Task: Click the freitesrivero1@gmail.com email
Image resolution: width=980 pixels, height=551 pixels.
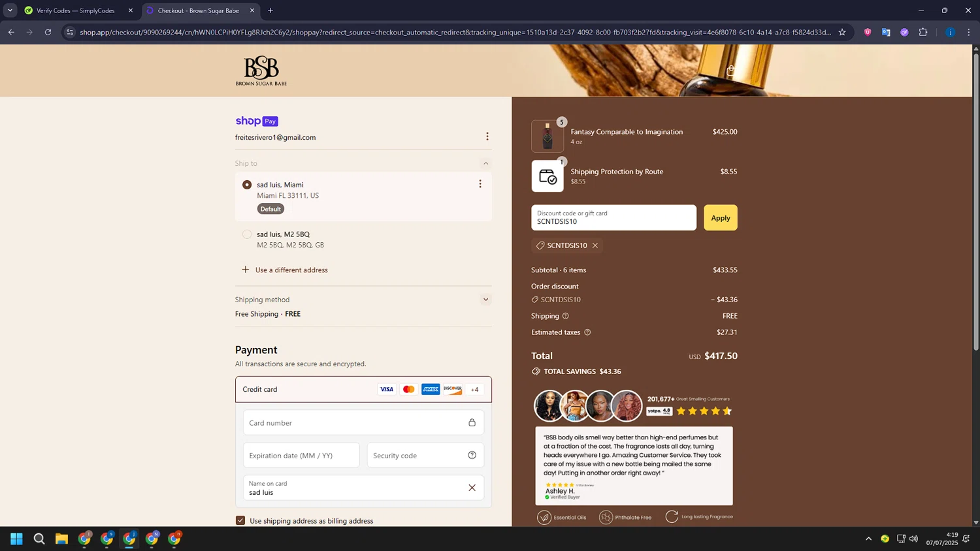Action: [x=275, y=138]
